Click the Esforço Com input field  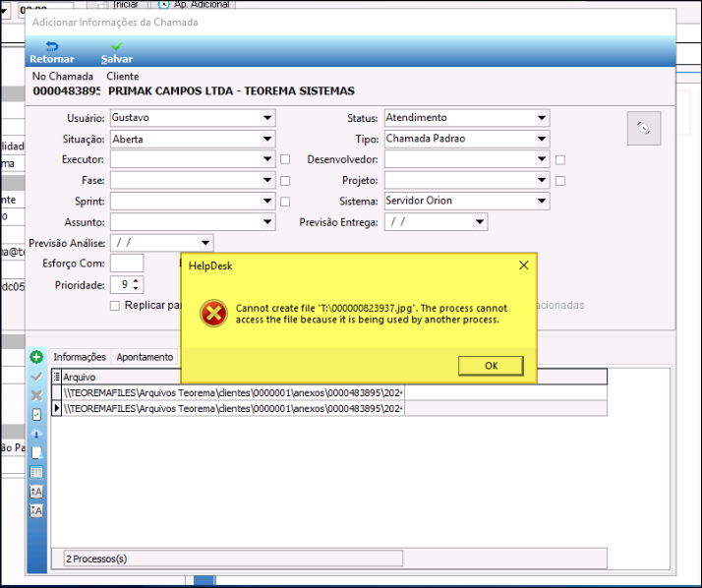tap(127, 264)
